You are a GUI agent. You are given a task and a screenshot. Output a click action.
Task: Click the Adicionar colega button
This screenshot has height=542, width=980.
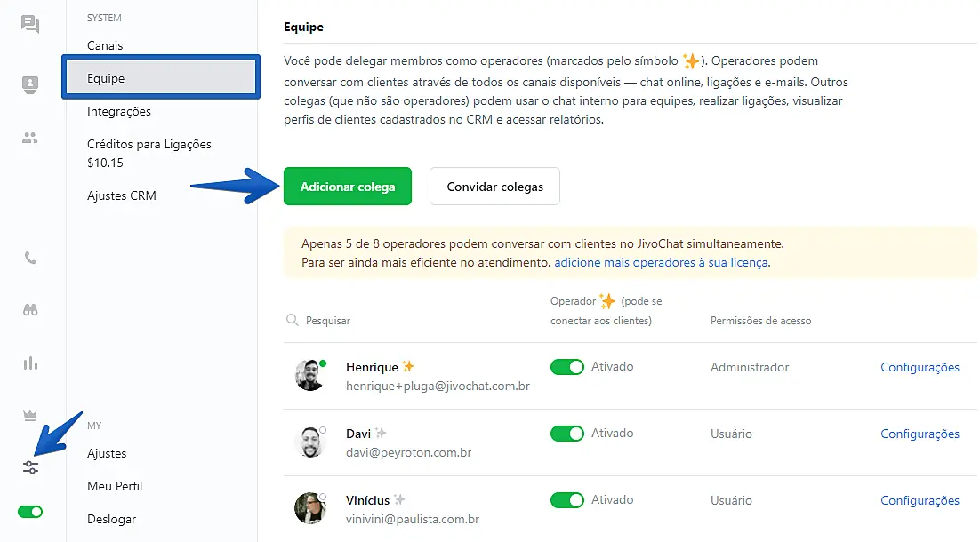point(347,186)
